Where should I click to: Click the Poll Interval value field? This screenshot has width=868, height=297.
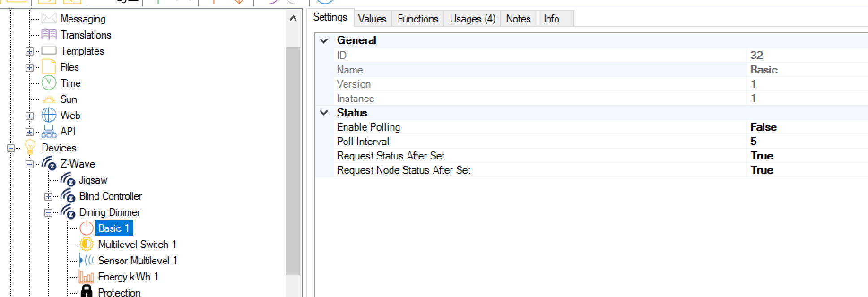click(x=754, y=142)
